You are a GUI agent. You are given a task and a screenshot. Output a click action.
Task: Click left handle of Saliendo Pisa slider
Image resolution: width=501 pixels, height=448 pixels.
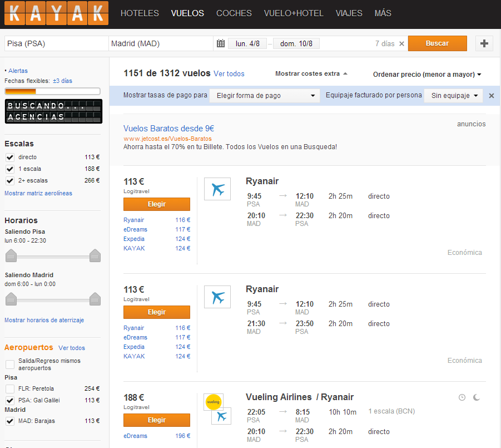[11, 255]
